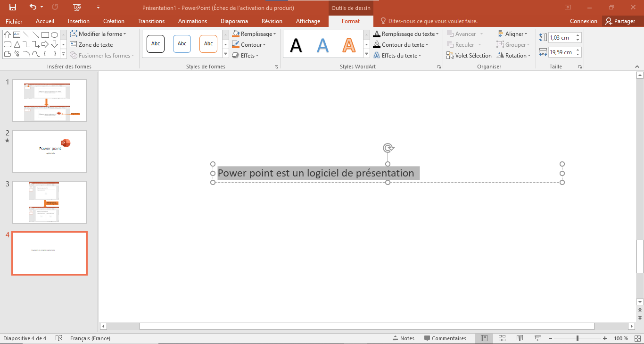
Task: Apply the black outline Abc shape style
Action: pyautogui.click(x=156, y=44)
